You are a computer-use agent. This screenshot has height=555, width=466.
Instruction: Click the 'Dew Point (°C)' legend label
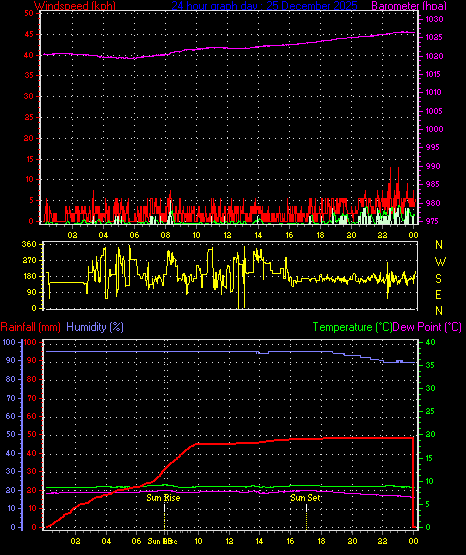[427, 327]
